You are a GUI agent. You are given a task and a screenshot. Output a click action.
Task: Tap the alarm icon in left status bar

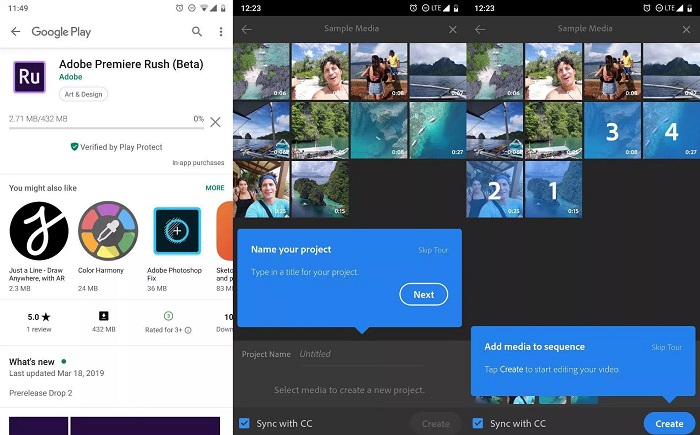[x=179, y=8]
